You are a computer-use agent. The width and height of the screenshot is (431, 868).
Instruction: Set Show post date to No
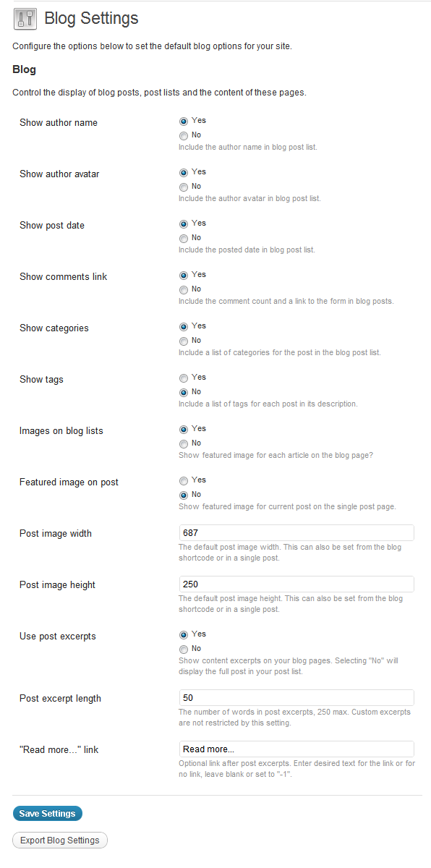184,238
